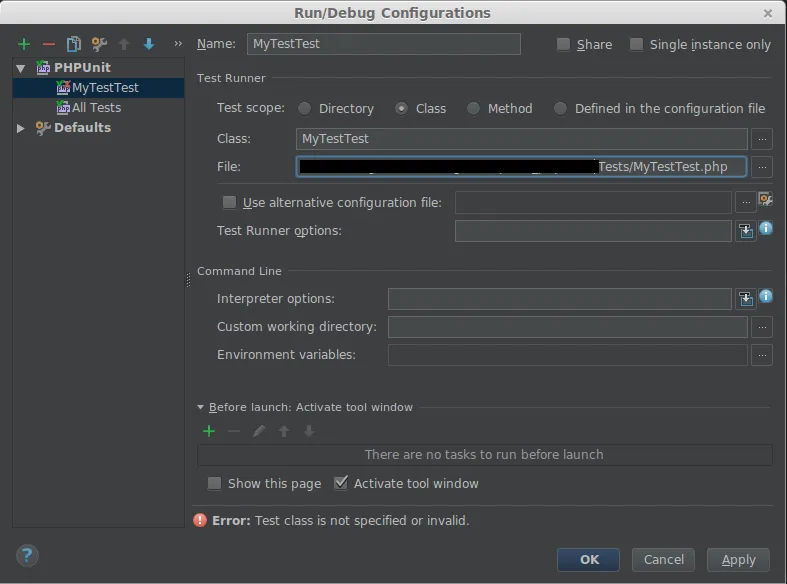Toggle Single instance only checkbox
This screenshot has width=787, height=584.
click(x=636, y=44)
